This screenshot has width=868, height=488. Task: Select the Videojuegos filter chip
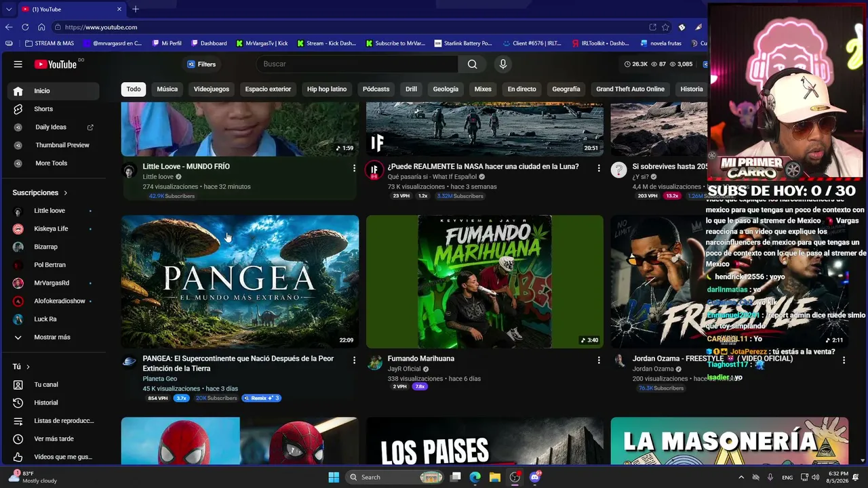point(212,89)
